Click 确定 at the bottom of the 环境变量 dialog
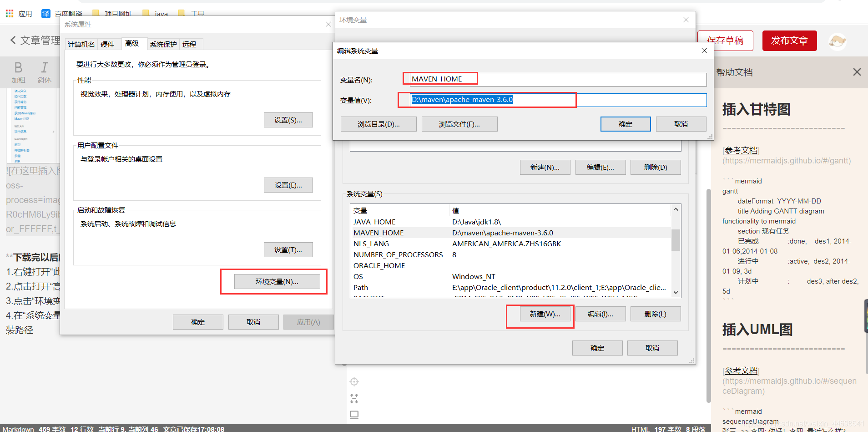 pos(597,348)
